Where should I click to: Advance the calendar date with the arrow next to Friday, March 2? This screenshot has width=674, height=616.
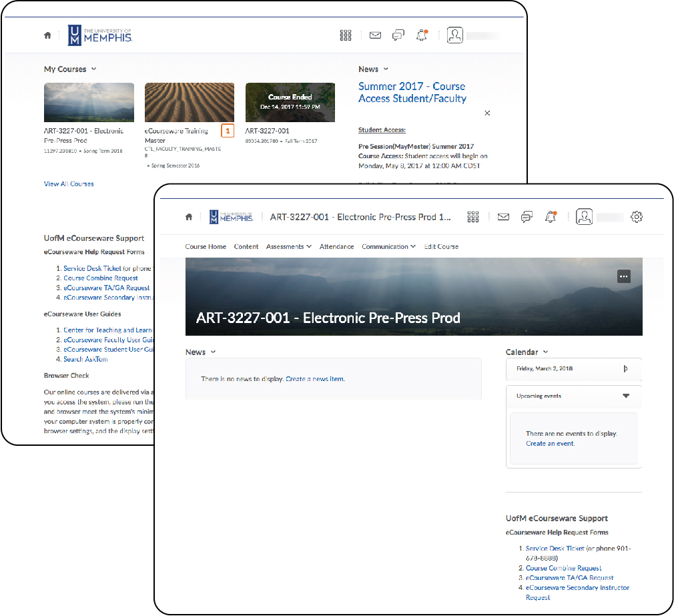(x=625, y=368)
